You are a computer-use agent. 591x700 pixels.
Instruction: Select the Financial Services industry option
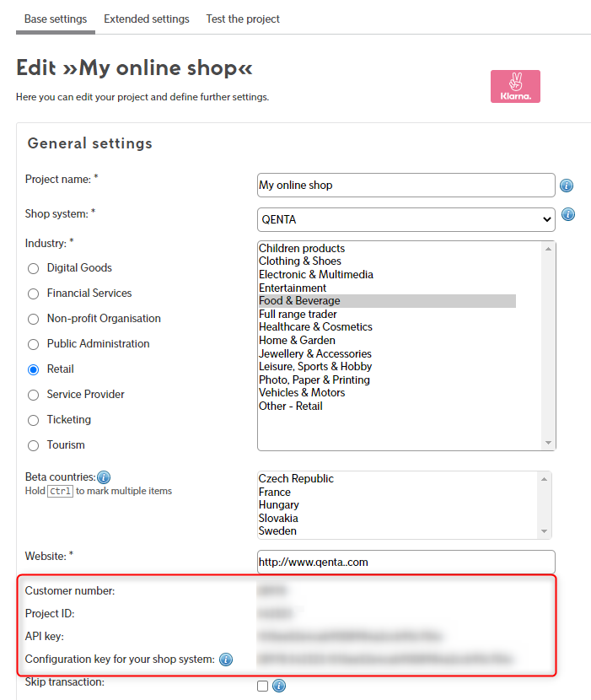34,293
